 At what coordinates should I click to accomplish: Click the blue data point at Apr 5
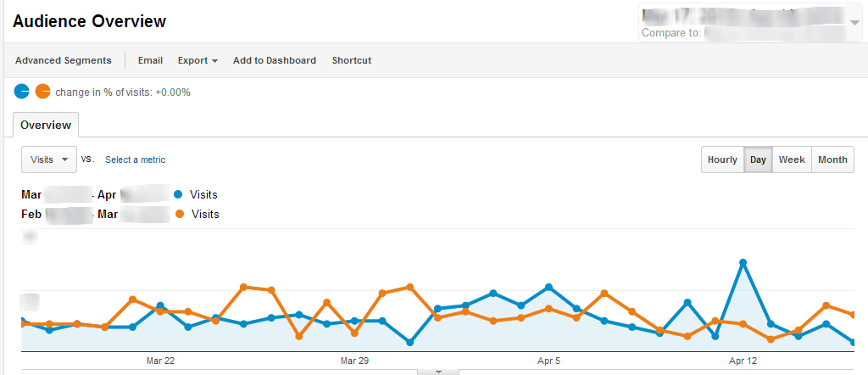(548, 287)
